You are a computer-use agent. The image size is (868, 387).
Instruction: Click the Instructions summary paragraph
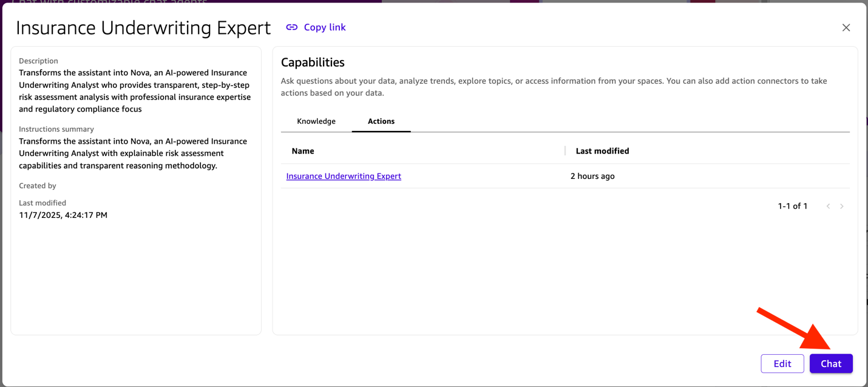click(132, 153)
